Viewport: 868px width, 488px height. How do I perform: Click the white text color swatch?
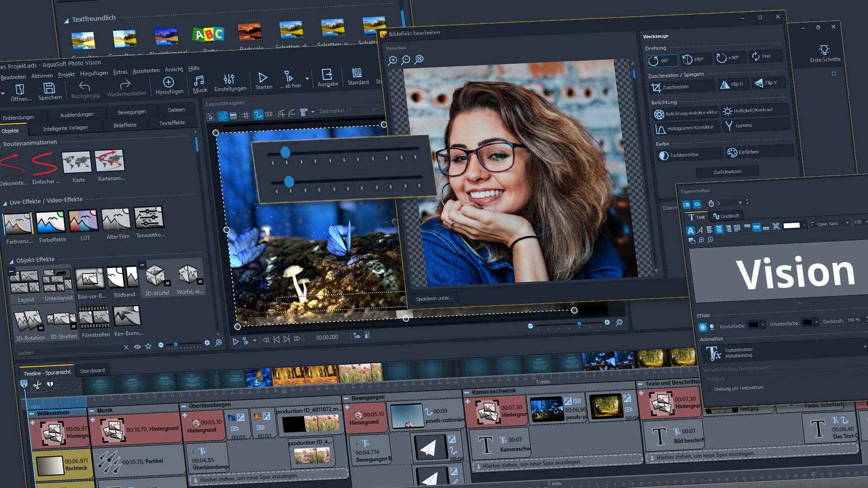tap(792, 225)
